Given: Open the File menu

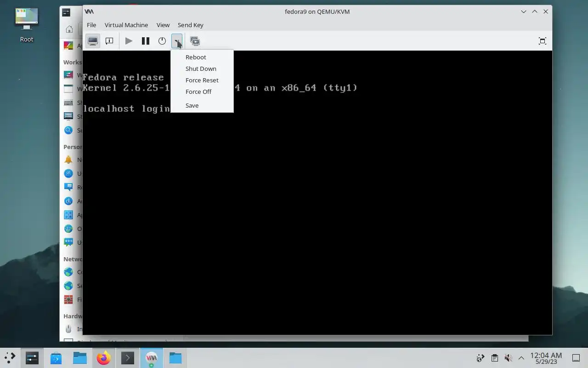Looking at the screenshot, I should tap(91, 25).
